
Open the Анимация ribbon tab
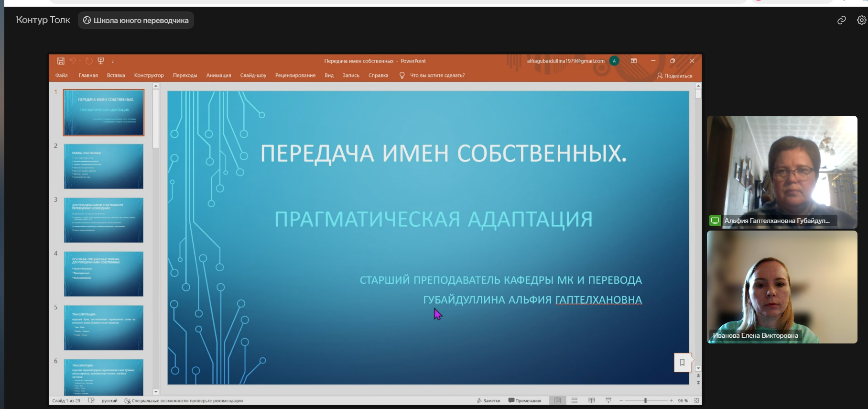click(218, 76)
